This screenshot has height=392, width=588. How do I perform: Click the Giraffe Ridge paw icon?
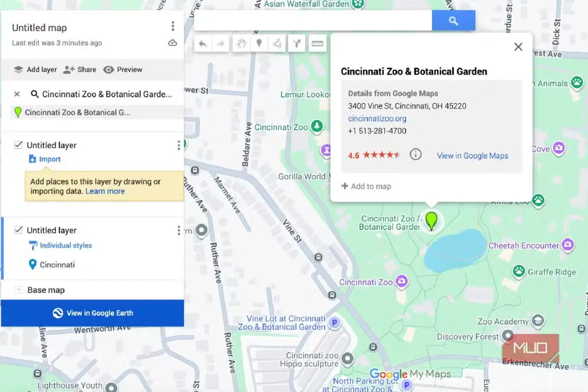519,271
